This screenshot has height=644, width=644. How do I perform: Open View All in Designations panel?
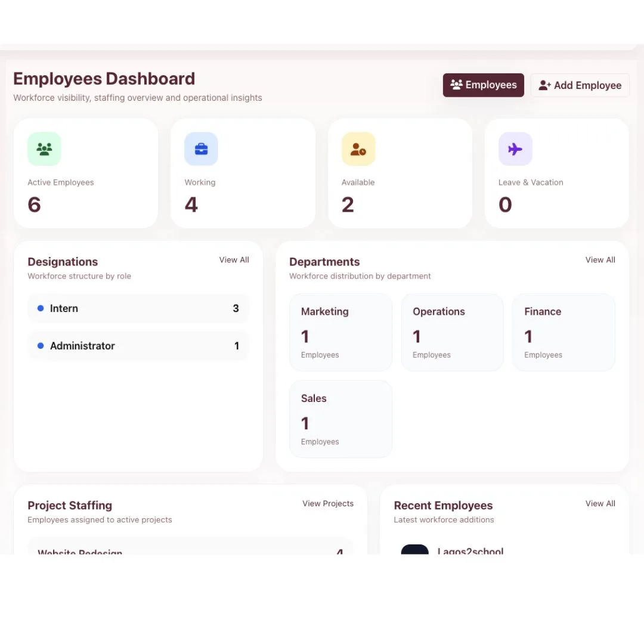(234, 259)
